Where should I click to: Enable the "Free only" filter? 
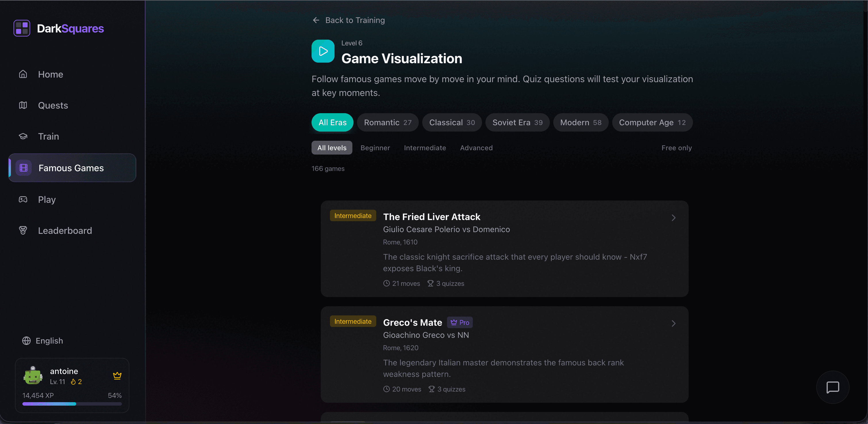(x=676, y=147)
